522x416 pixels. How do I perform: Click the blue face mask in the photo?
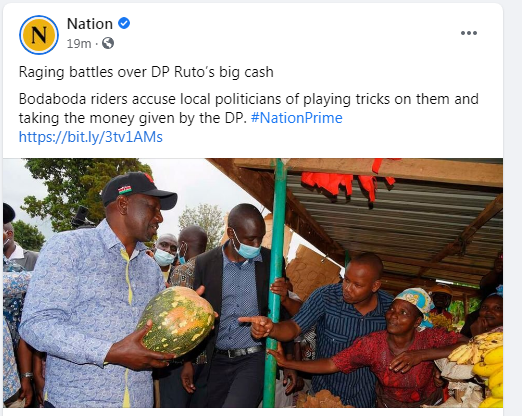click(x=246, y=247)
